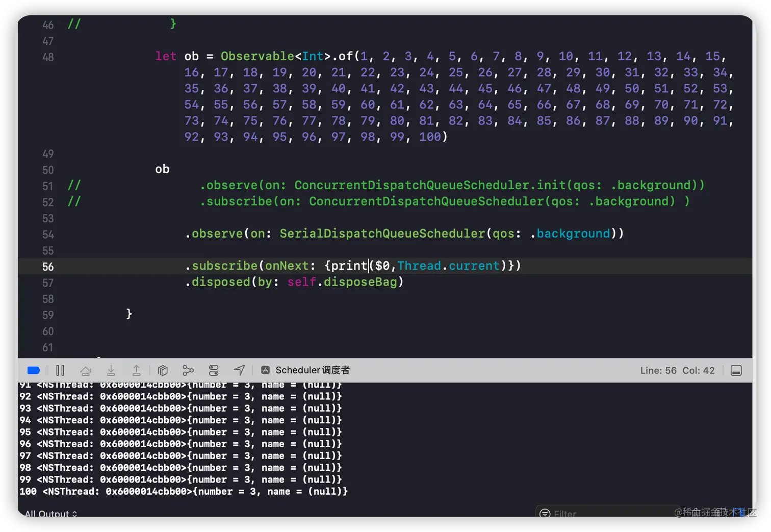Open the All Output dropdown
771x532 pixels.
pos(51,514)
